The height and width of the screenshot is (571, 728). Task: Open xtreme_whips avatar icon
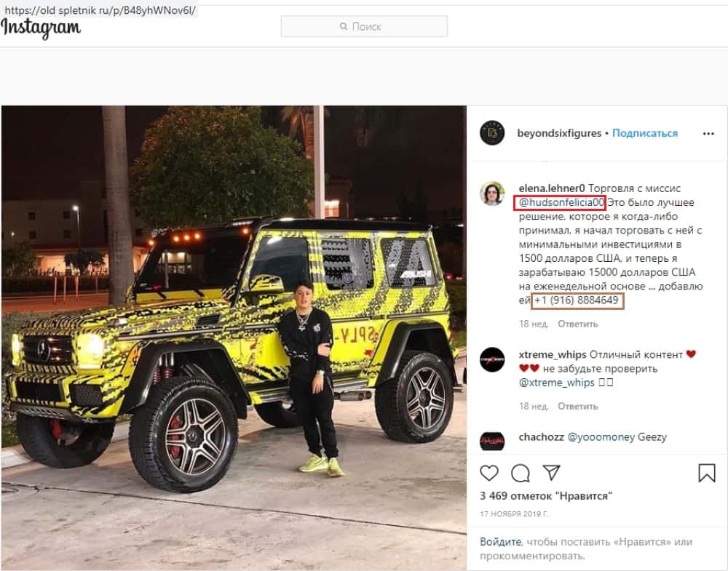point(492,359)
